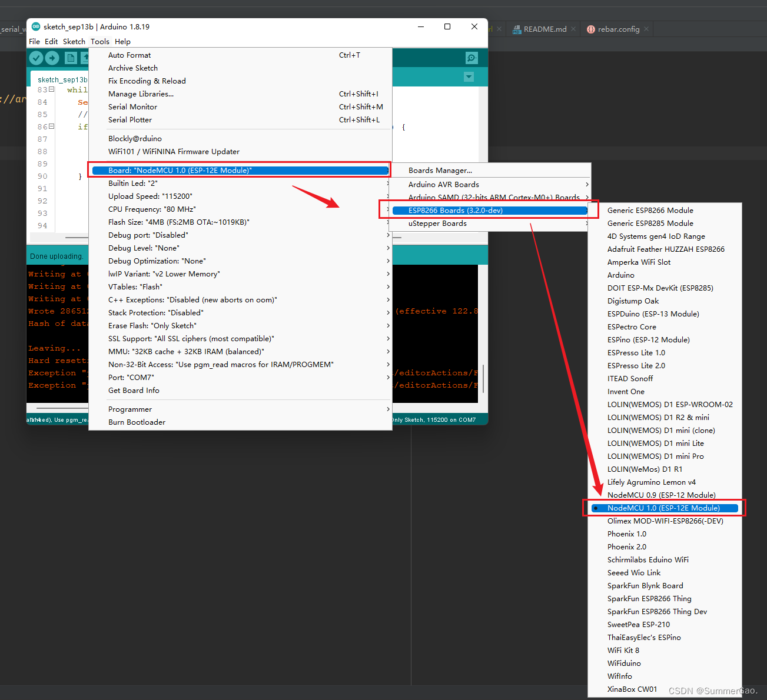
Task: Expand the Port COM7 submenu
Action: (x=240, y=378)
